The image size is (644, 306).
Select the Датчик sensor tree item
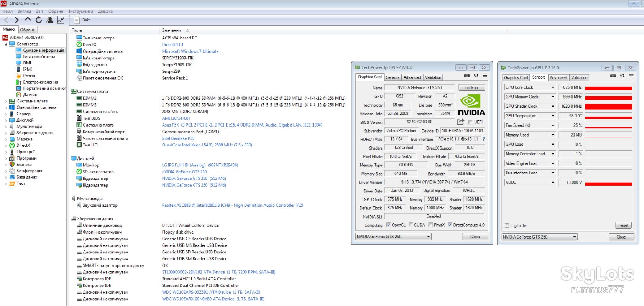[x=30, y=95]
